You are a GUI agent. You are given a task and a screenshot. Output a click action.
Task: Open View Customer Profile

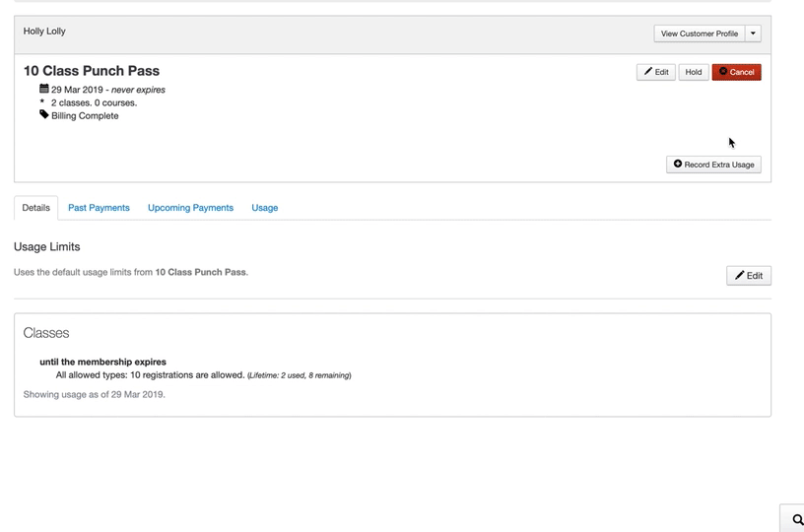(x=699, y=33)
